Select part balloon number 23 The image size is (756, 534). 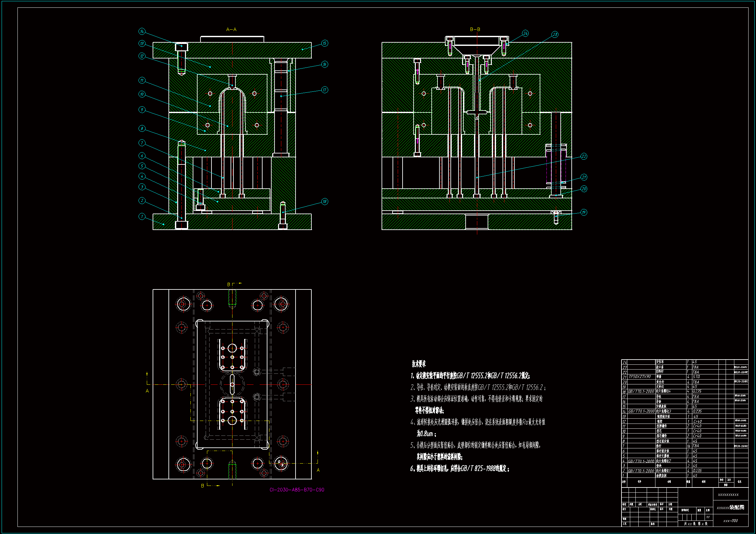[555, 34]
